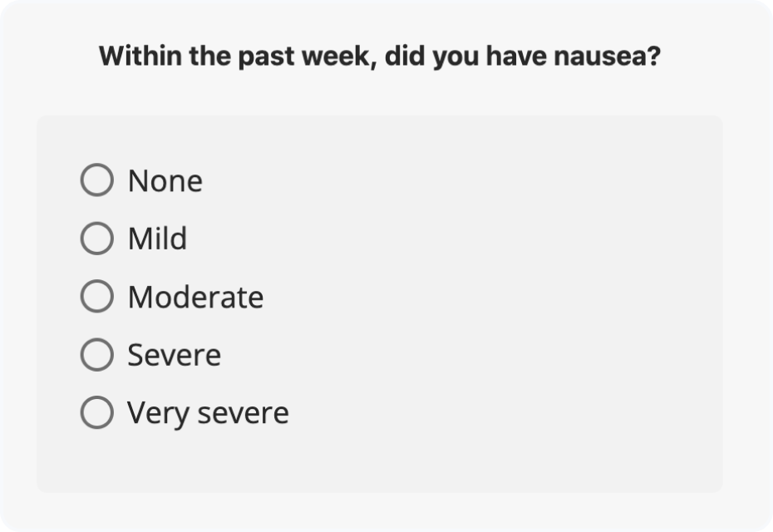The width and height of the screenshot is (773, 532).
Task: Mark the Very severe radio button
Action: click(97, 412)
